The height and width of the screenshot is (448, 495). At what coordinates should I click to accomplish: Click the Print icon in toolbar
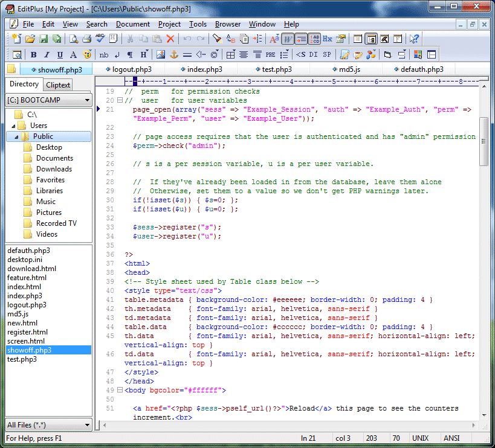coord(86,39)
